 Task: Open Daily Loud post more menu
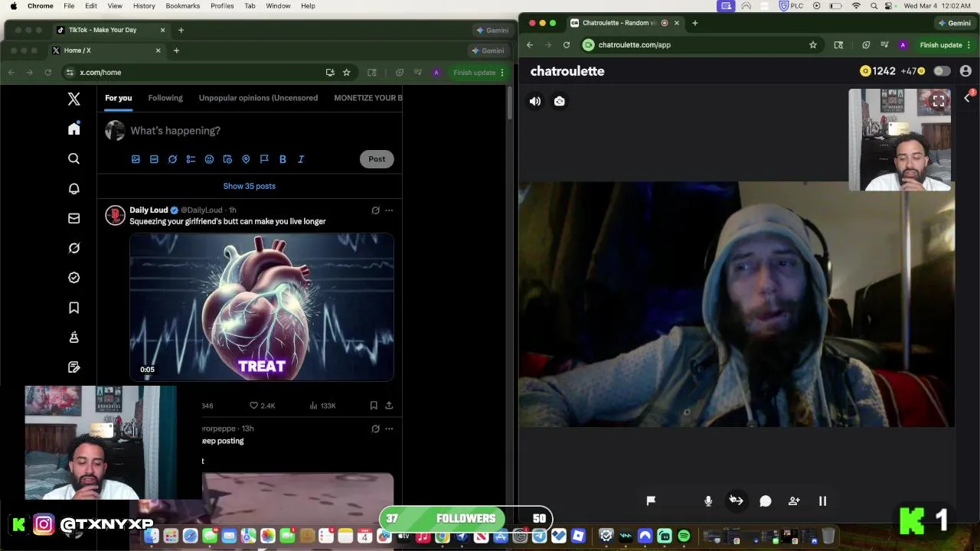389,210
